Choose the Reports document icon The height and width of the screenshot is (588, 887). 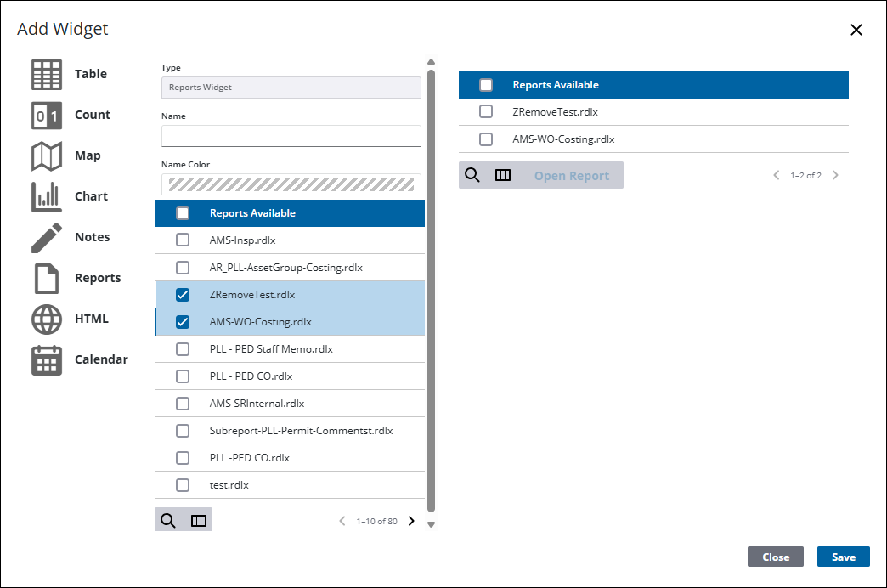[x=47, y=279]
